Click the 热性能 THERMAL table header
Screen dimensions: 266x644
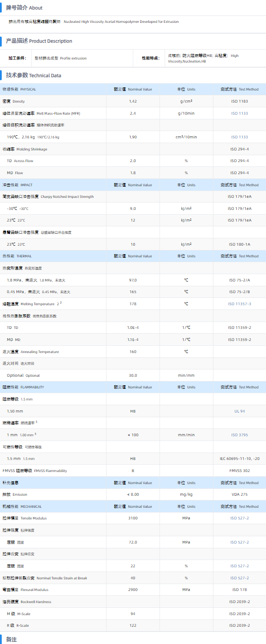pos(17,256)
